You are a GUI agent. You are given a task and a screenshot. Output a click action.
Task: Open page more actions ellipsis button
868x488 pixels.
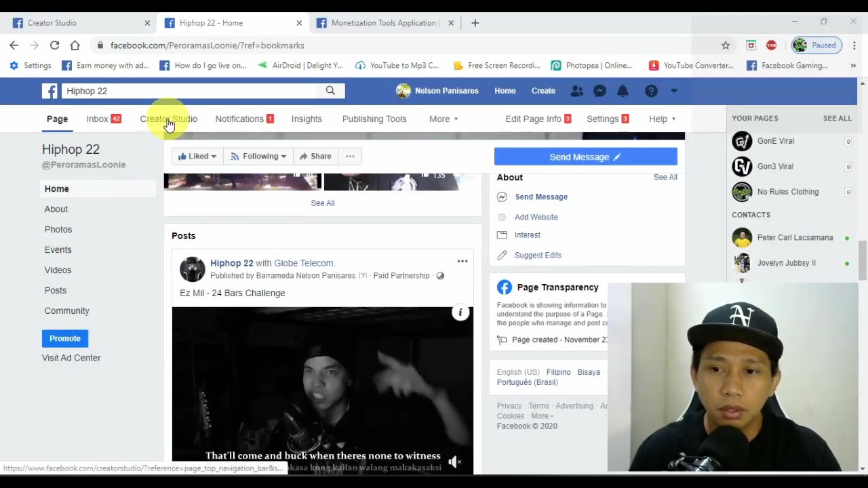(350, 157)
